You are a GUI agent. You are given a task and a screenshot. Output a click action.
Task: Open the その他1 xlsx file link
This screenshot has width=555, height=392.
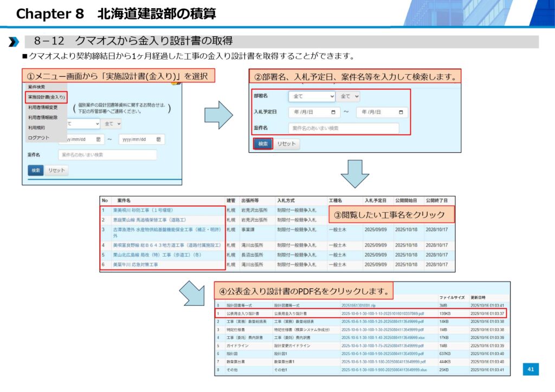384,370
